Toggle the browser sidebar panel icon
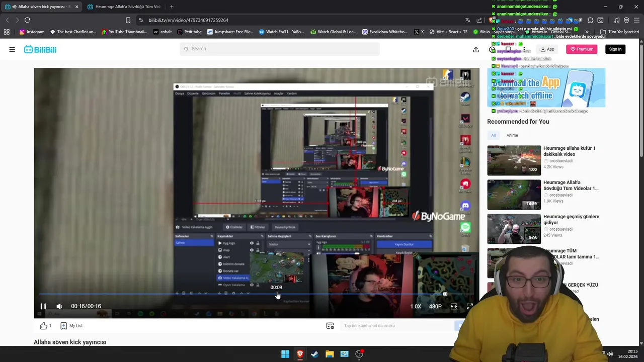Viewport: 644px width, 362px height. [x=600, y=20]
